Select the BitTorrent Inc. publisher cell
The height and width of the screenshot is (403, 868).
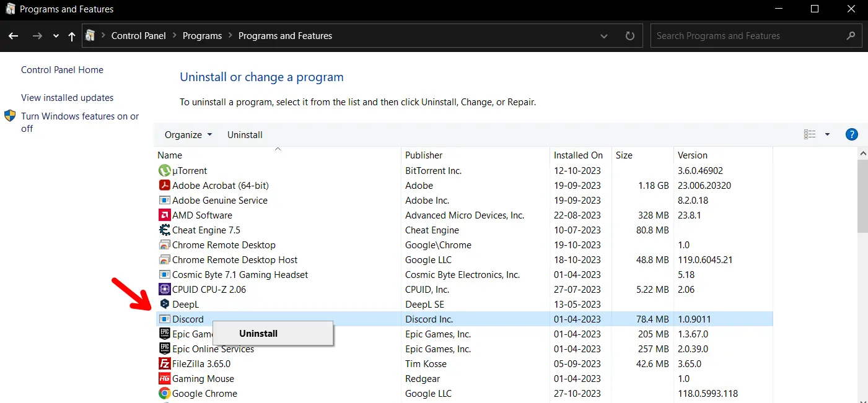[433, 171]
